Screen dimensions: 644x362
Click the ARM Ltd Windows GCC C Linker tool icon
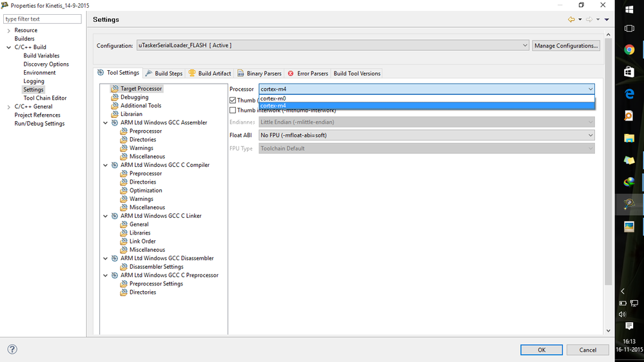(x=115, y=216)
